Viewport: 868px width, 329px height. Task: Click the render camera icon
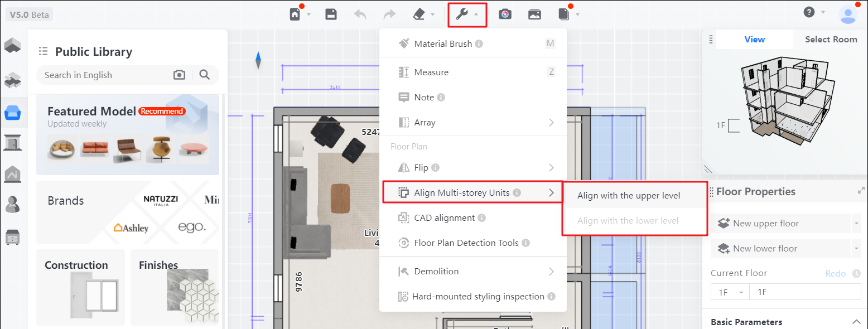505,14
